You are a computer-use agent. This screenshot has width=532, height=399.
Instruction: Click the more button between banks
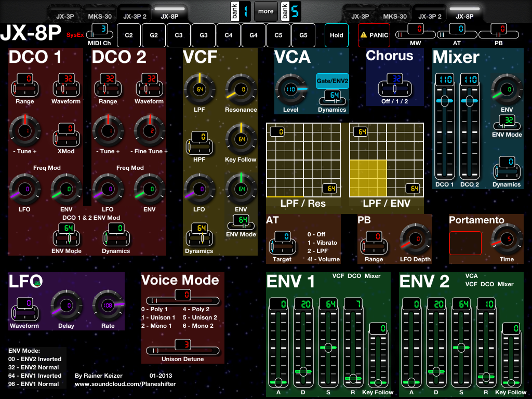265,11
